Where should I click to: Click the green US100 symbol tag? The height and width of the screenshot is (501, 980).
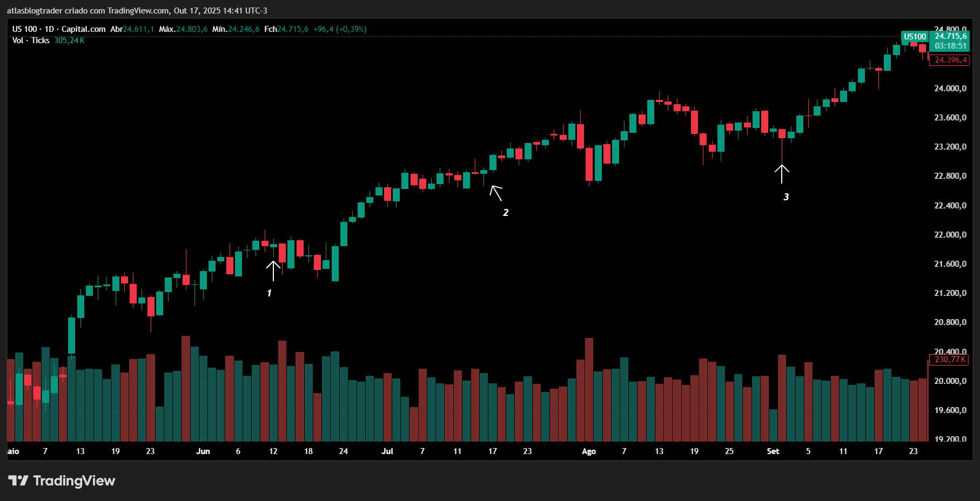coord(915,37)
